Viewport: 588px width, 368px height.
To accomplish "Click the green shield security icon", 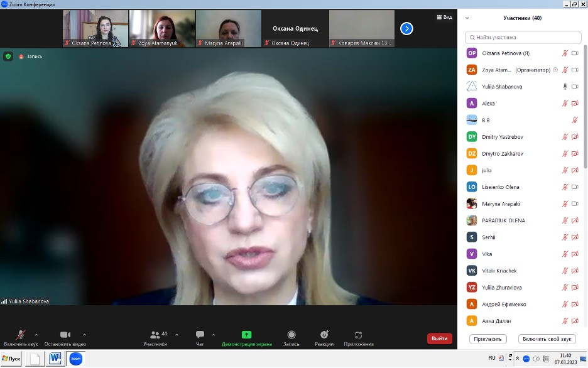I will coord(8,57).
